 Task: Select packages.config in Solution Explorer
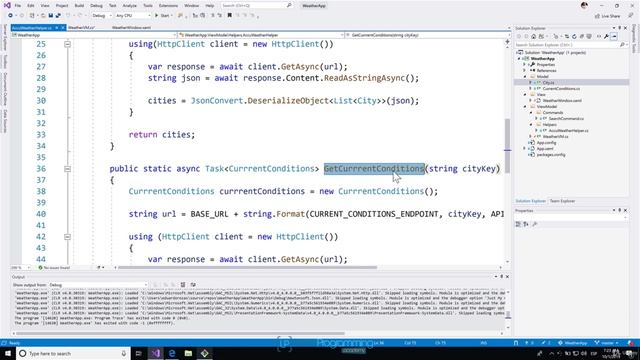[x=550, y=155]
